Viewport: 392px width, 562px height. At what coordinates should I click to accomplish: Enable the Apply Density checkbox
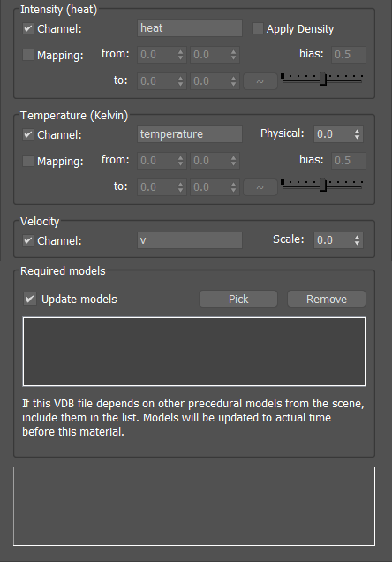click(258, 28)
